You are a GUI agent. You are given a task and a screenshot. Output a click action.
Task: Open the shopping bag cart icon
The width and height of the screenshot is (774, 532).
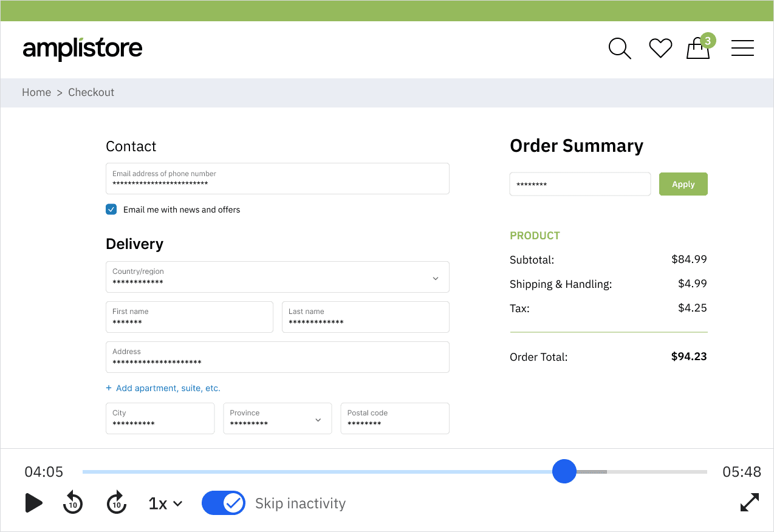click(698, 49)
